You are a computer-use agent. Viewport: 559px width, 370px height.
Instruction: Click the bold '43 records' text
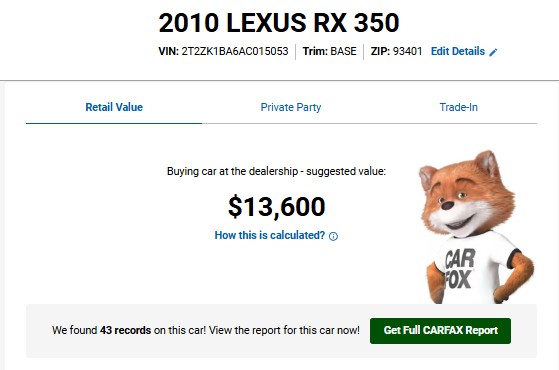125,330
